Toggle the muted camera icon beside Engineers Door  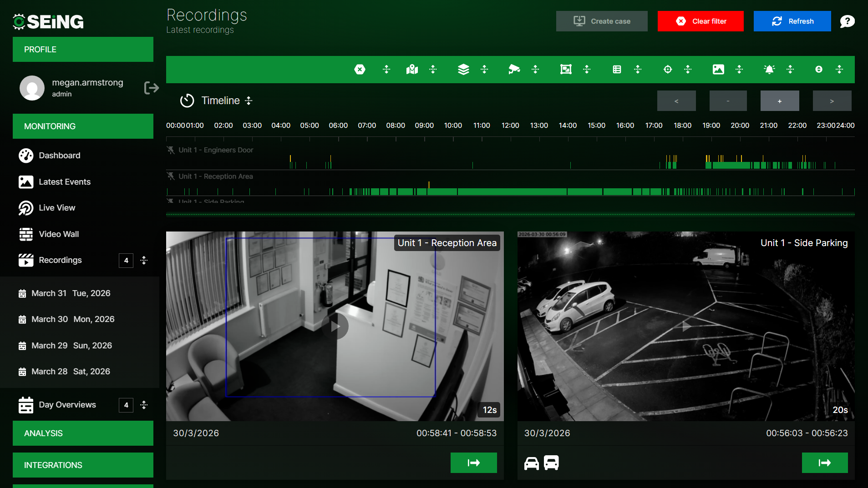[x=170, y=150]
